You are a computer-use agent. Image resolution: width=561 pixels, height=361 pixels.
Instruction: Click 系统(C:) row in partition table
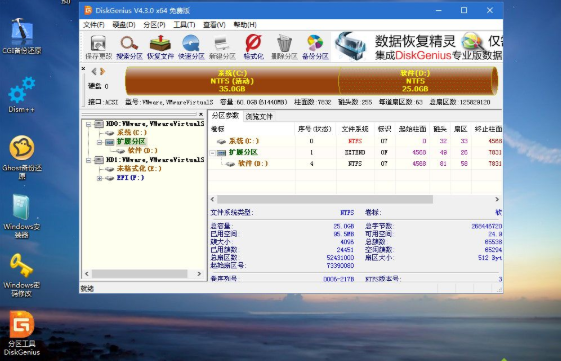[355, 141]
